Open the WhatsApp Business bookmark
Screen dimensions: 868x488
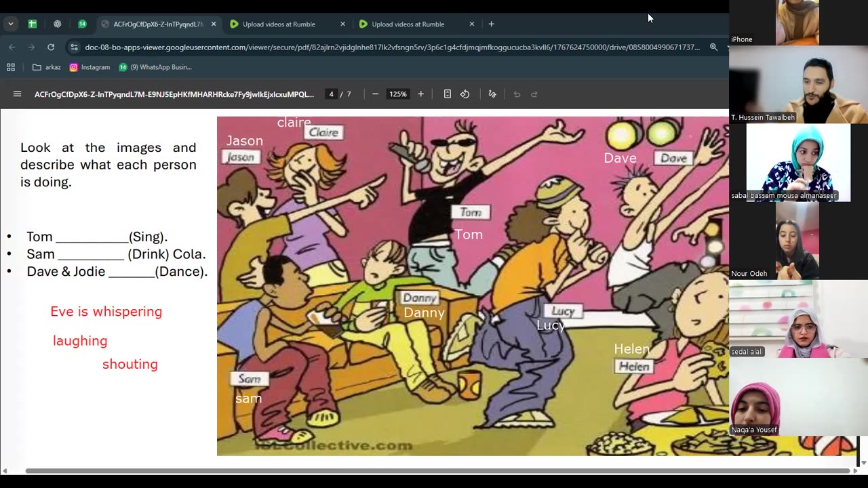[155, 67]
